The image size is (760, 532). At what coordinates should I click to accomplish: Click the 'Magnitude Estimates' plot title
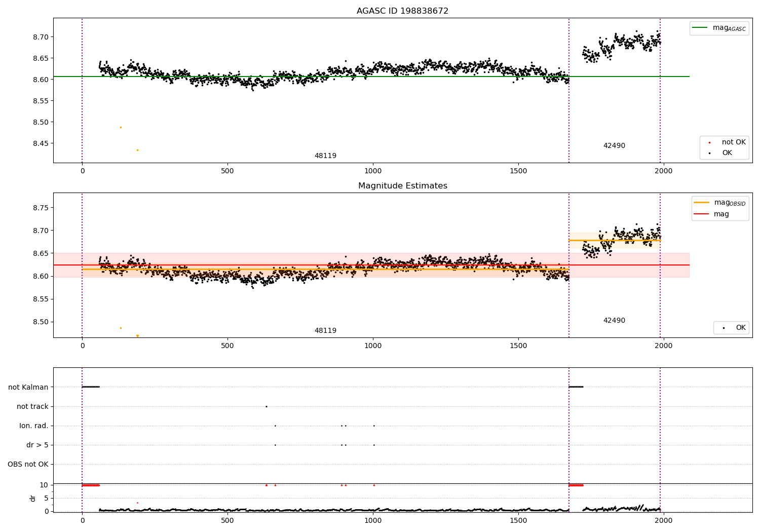(402, 186)
